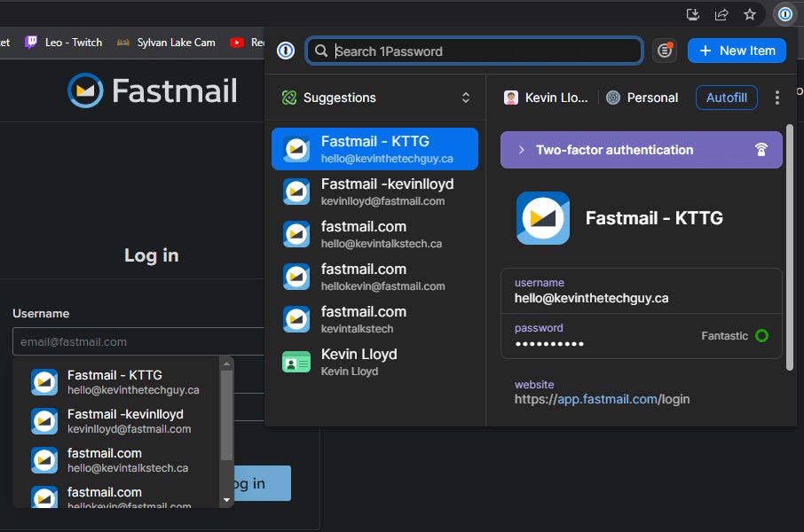Click the Suggestions sort chevron
The height and width of the screenshot is (532, 804).
[x=466, y=98]
